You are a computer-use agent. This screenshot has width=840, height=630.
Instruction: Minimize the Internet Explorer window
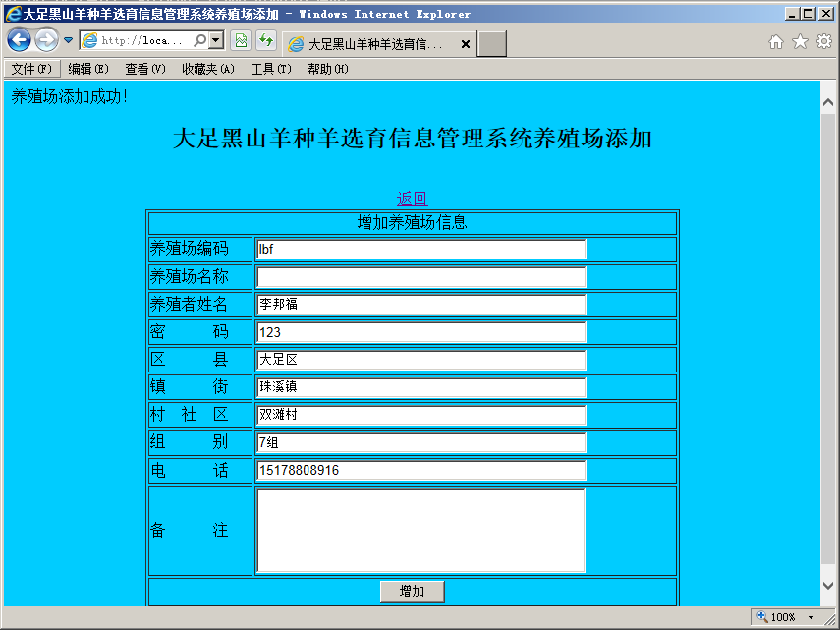click(x=792, y=14)
